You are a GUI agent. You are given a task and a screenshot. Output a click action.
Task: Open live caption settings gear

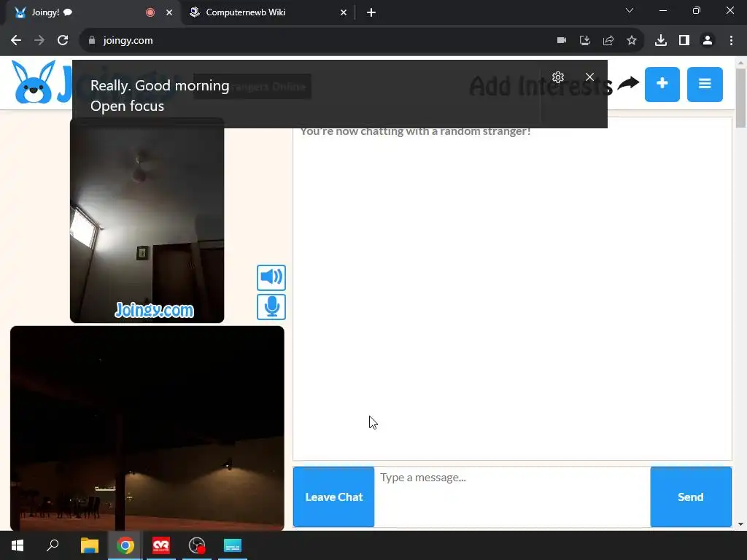pyautogui.click(x=558, y=77)
